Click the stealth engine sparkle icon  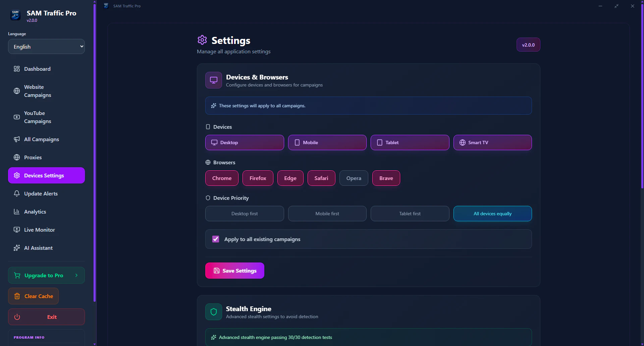click(x=214, y=337)
